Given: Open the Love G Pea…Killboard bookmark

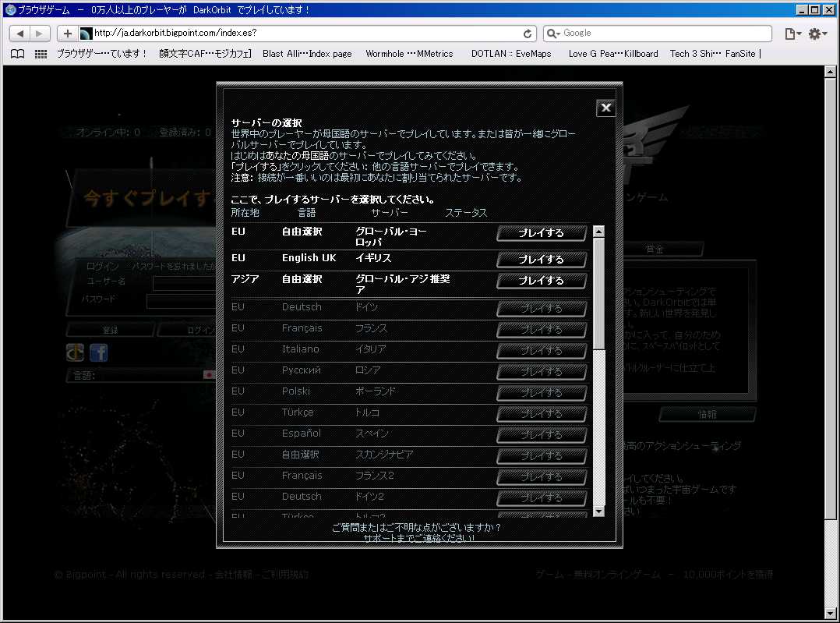Looking at the screenshot, I should click(x=613, y=54).
